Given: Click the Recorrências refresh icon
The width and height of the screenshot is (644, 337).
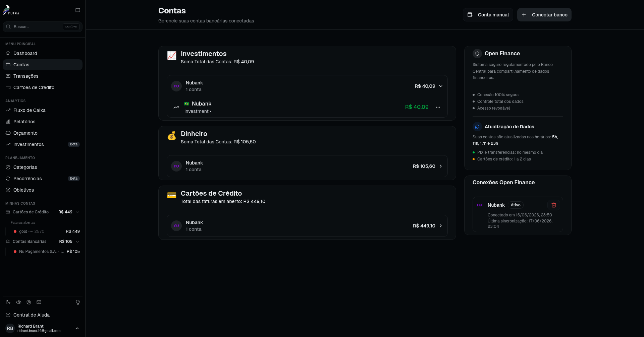Looking at the screenshot, I should tap(8, 179).
